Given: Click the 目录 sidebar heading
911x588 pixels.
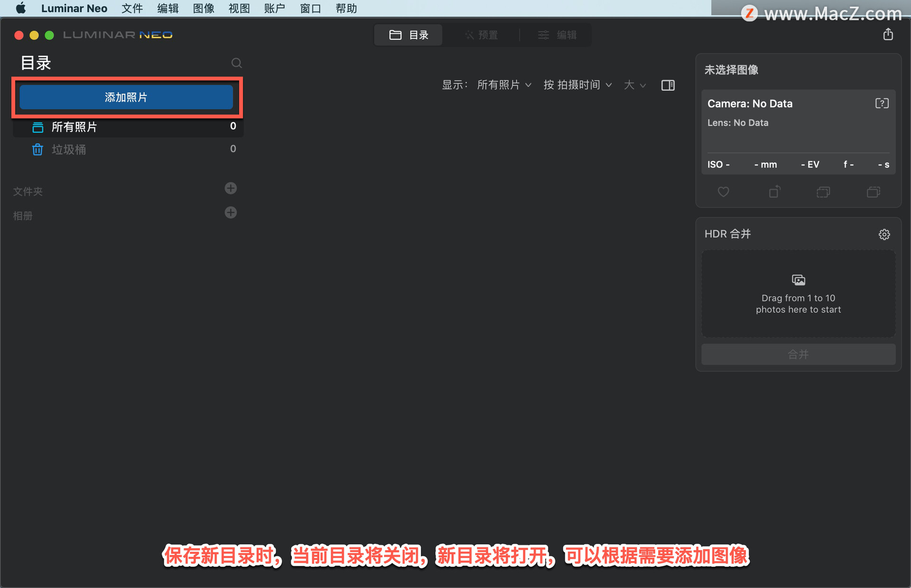Looking at the screenshot, I should coord(36,63).
